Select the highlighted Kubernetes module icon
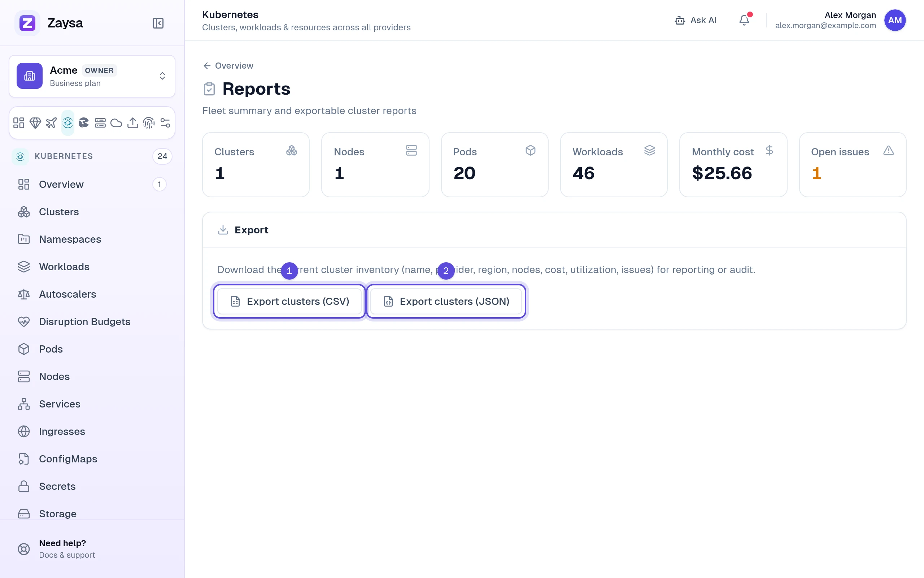Screen dimensions: 924x578 (x=67, y=123)
